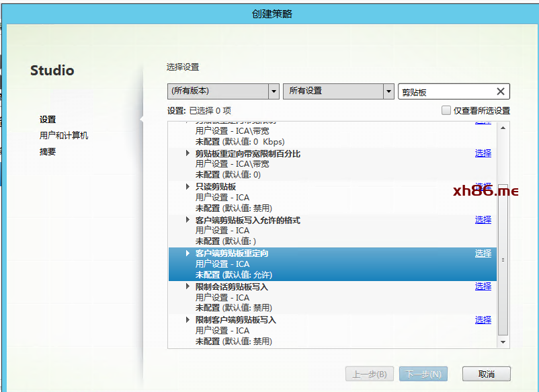Click the 取消 button
539x392 pixels.
click(x=486, y=374)
